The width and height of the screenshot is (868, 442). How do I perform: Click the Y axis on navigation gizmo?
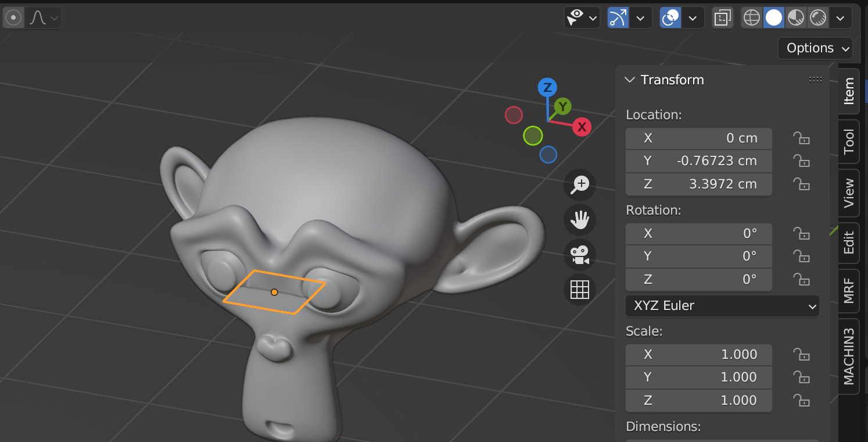(562, 106)
